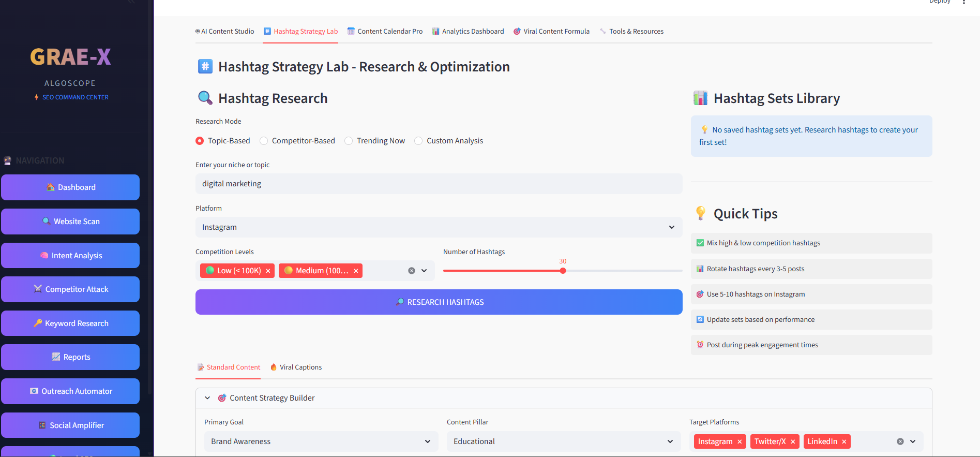Click the SEO COMMAND CENTER text
980x457 pixels.
pyautogui.click(x=76, y=97)
